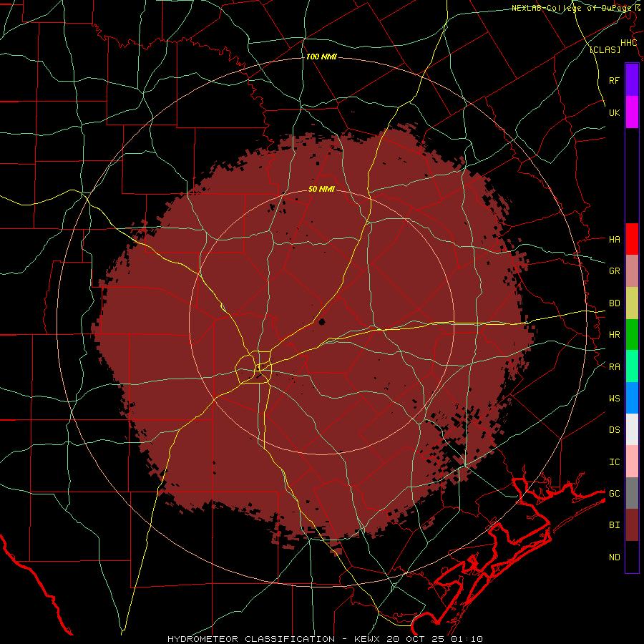
Task: Click the black no-data hole near radar center
Action: [x=322, y=322]
